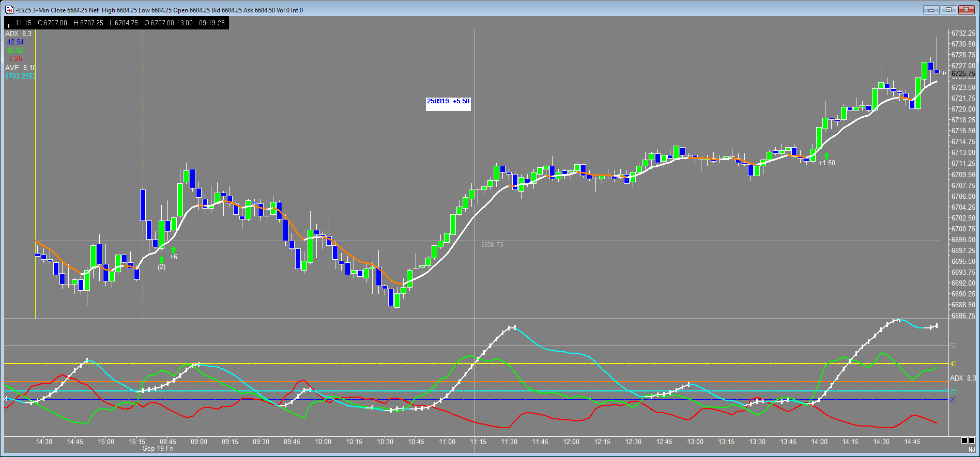The height and width of the screenshot is (457, 980).
Task: Click the green arrow above the (2) label
Action: pos(162,259)
